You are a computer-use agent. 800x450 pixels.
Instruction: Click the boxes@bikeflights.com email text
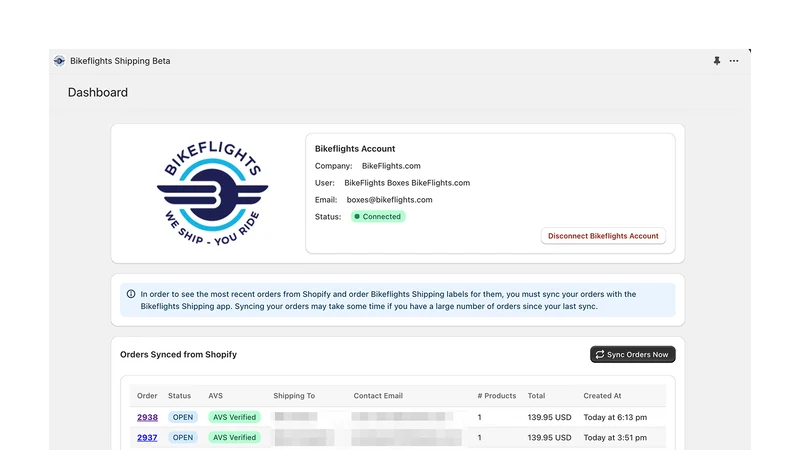pos(389,199)
